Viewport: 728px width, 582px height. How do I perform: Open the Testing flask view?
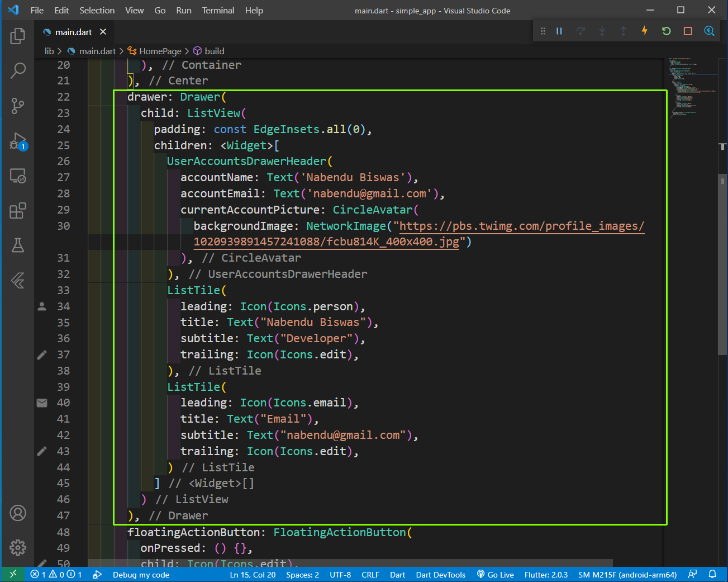(x=18, y=245)
